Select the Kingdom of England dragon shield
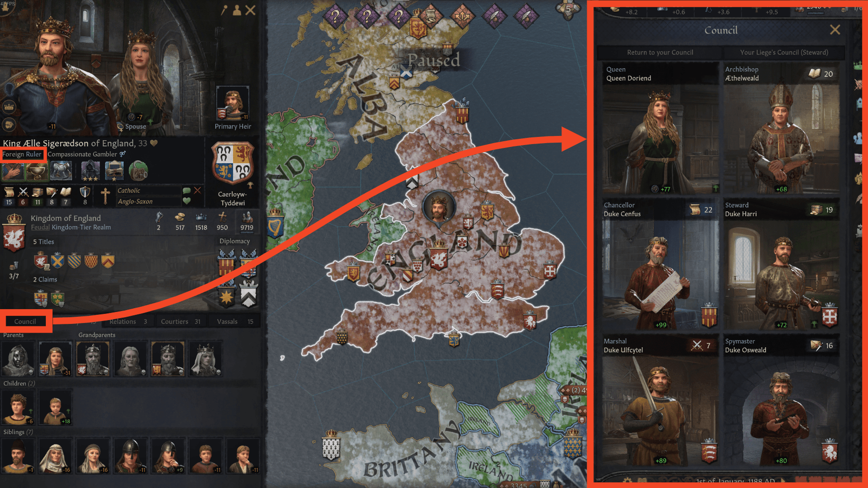The height and width of the screenshot is (488, 868). click(x=14, y=233)
